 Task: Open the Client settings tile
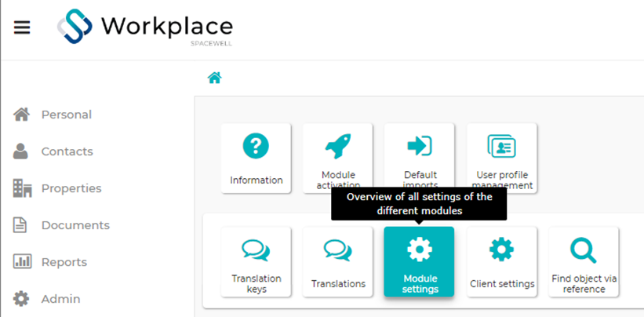[x=502, y=262]
